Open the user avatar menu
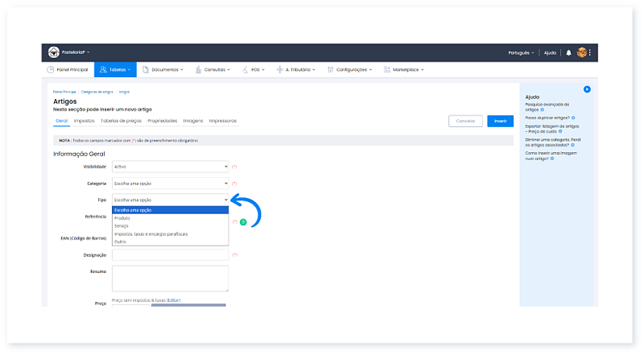The width and height of the screenshot is (644, 355). (x=581, y=52)
